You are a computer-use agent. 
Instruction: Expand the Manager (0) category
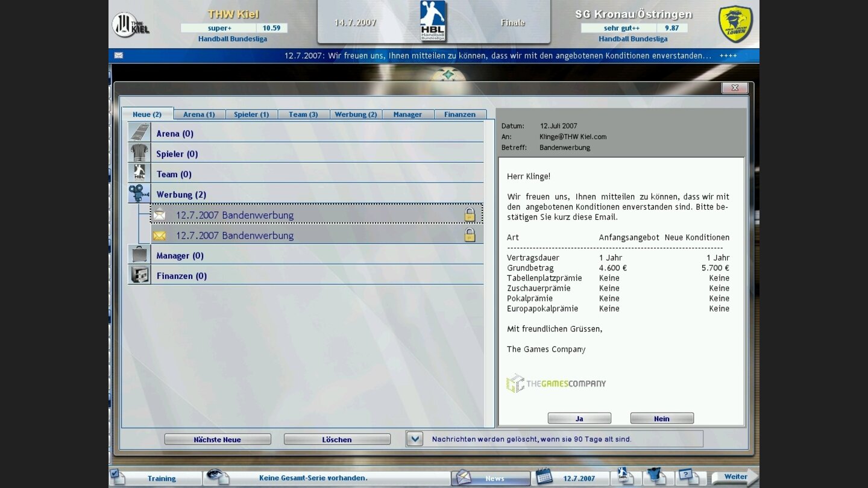[306, 255]
